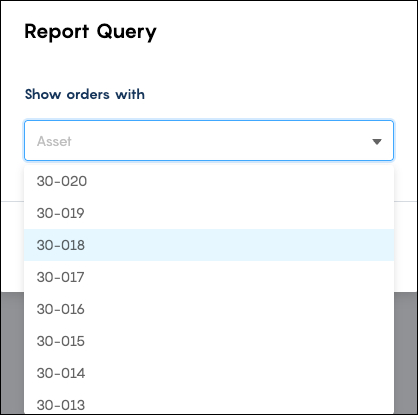Select asset 30-017
Image resolution: width=418 pixels, height=415 pixels.
pyautogui.click(x=209, y=277)
